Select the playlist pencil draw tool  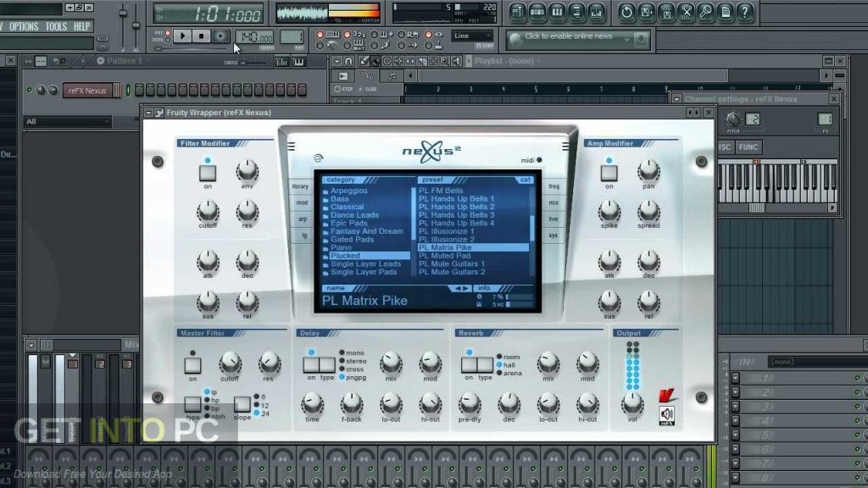[x=364, y=61]
